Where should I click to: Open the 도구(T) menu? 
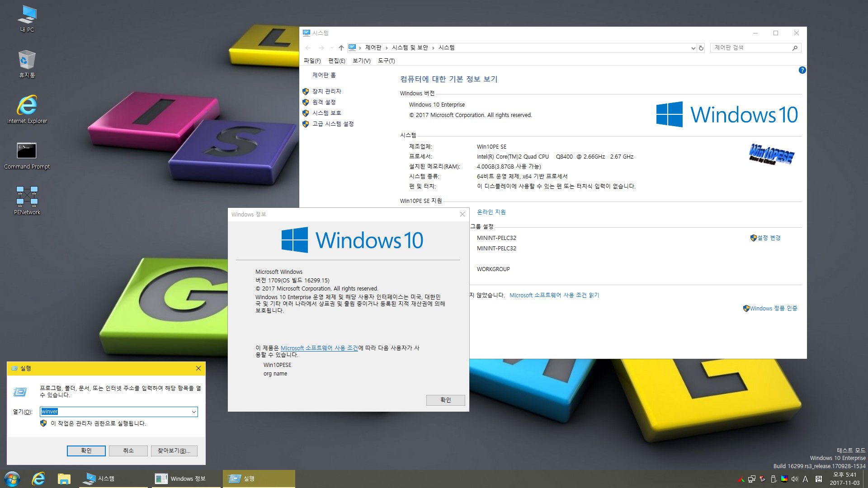(x=386, y=61)
